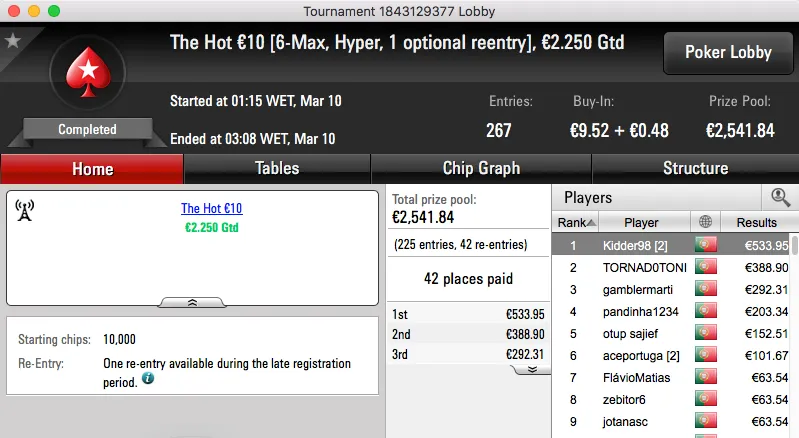The image size is (799, 438).
Task: Open The Hot €10 link
Action: coord(211,209)
